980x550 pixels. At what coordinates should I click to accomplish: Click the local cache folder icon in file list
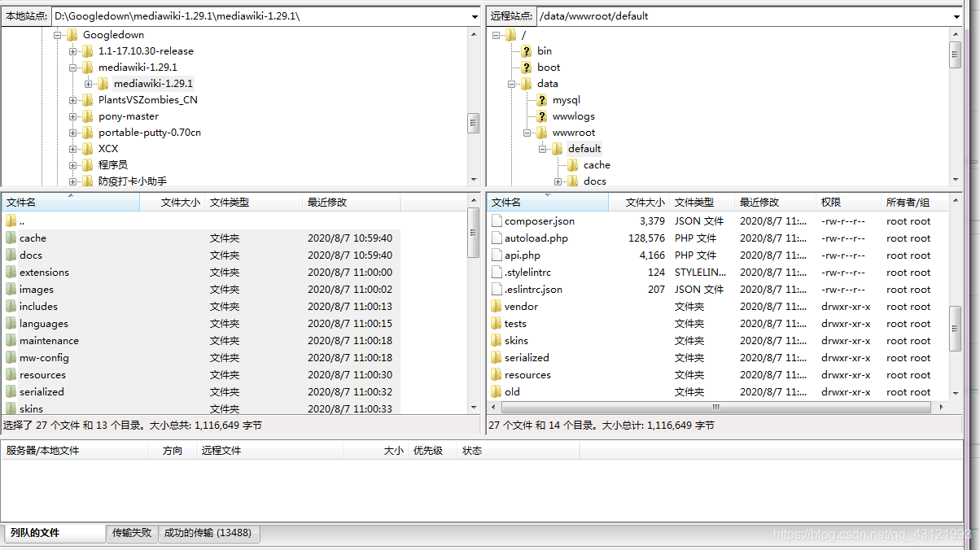pos(11,238)
